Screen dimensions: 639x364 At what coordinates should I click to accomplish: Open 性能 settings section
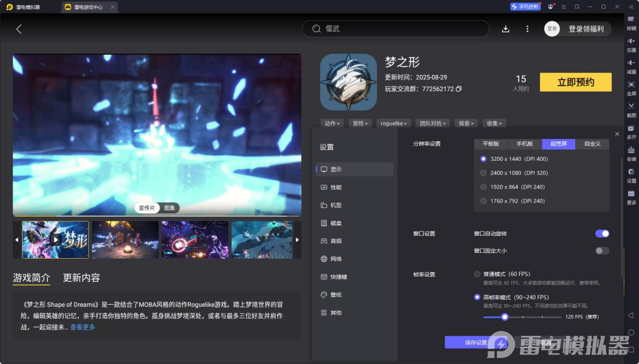coord(355,188)
